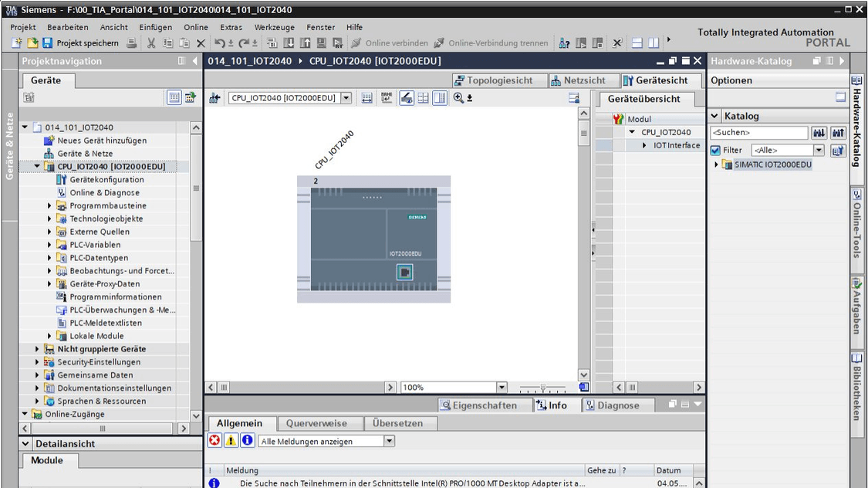
Task: Redo the last action
Action: coord(244,42)
